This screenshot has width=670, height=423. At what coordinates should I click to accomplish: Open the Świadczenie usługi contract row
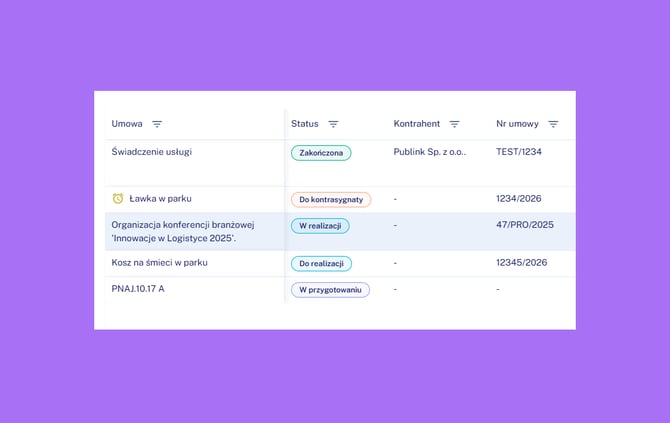point(152,152)
